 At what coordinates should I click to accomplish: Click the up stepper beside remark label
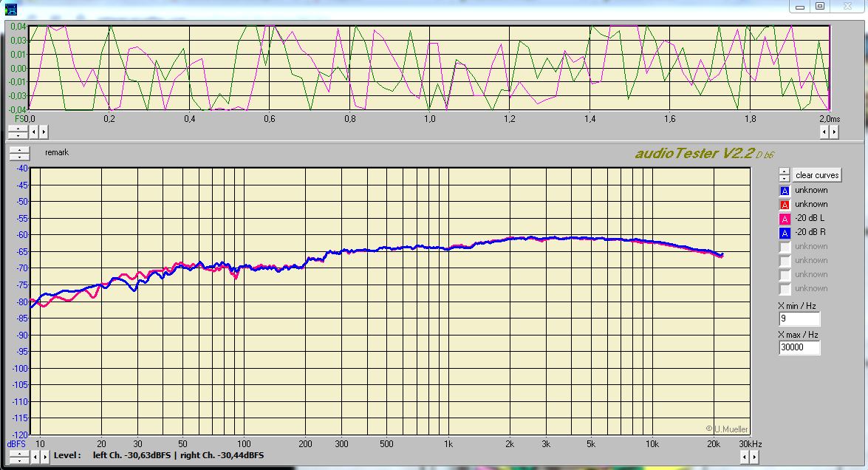point(19,150)
